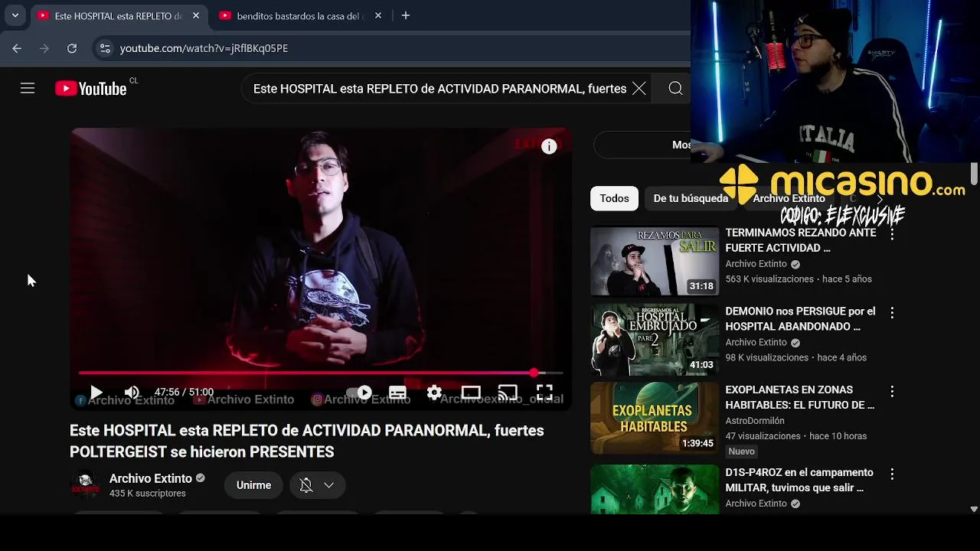Open 'D1S-P4ROZ en el campamento MILITAR' title
The width and height of the screenshot is (980, 551).
pyautogui.click(x=799, y=480)
